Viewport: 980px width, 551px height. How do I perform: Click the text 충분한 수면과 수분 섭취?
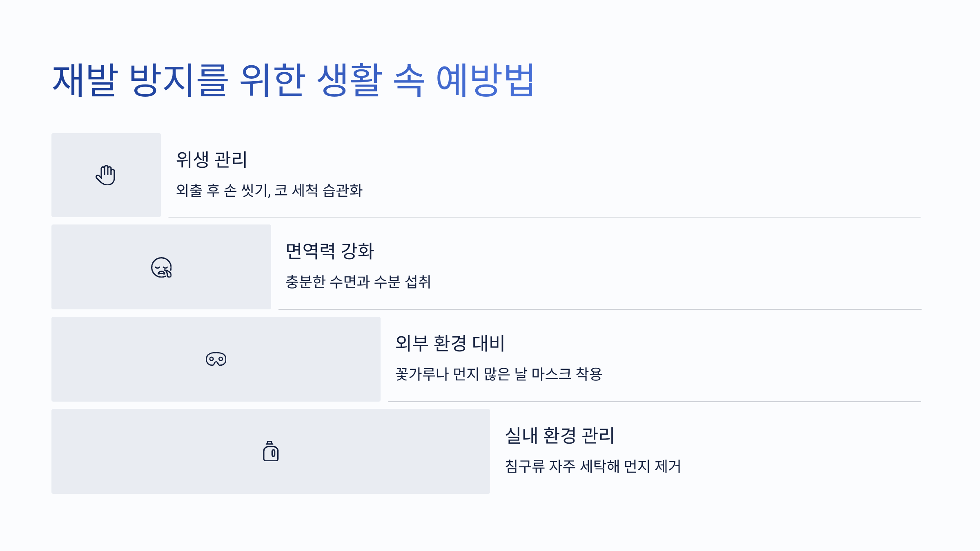coord(358,282)
